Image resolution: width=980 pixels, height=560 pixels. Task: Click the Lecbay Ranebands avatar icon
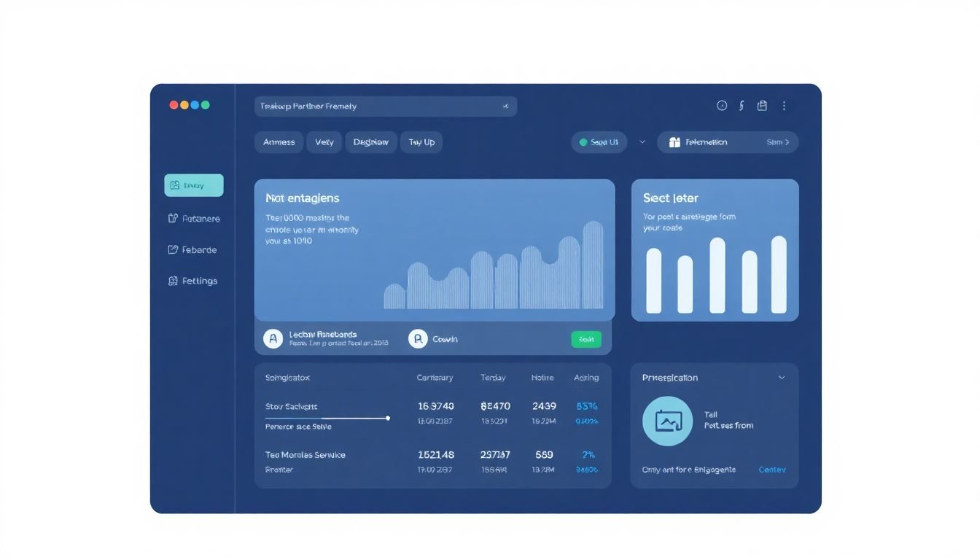tap(273, 338)
